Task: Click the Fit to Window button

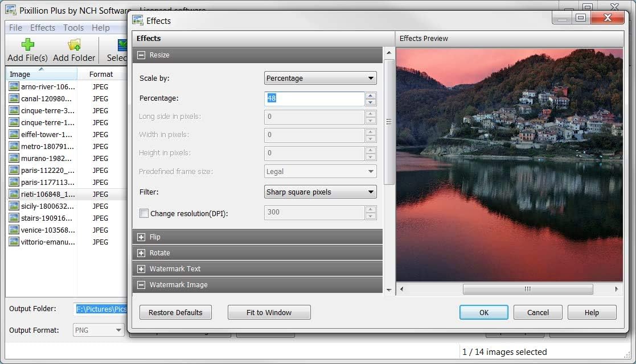Action: 269,312
